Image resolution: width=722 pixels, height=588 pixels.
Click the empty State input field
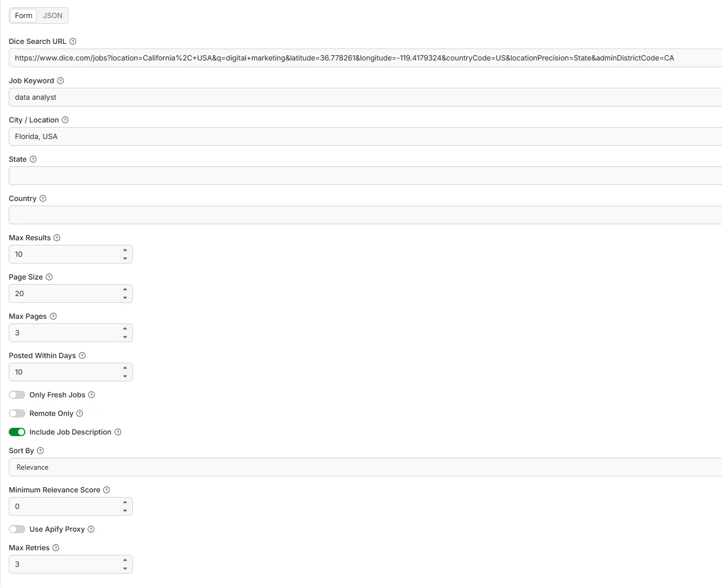pos(365,176)
